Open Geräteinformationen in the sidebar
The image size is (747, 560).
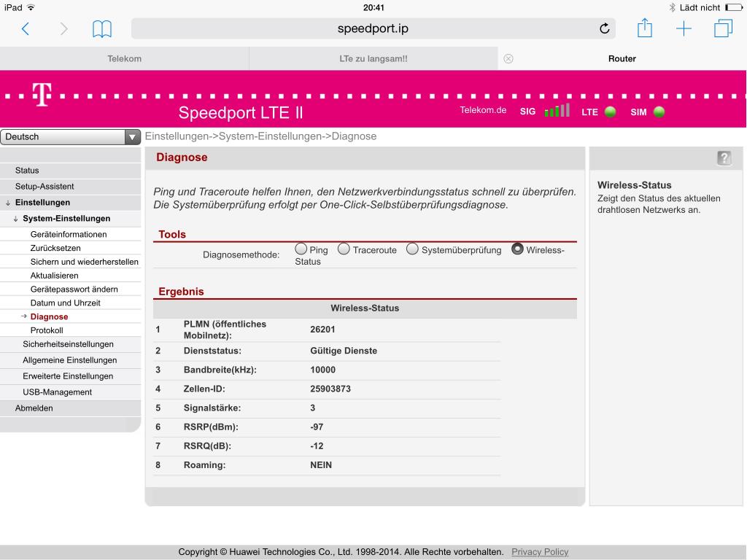(x=69, y=234)
